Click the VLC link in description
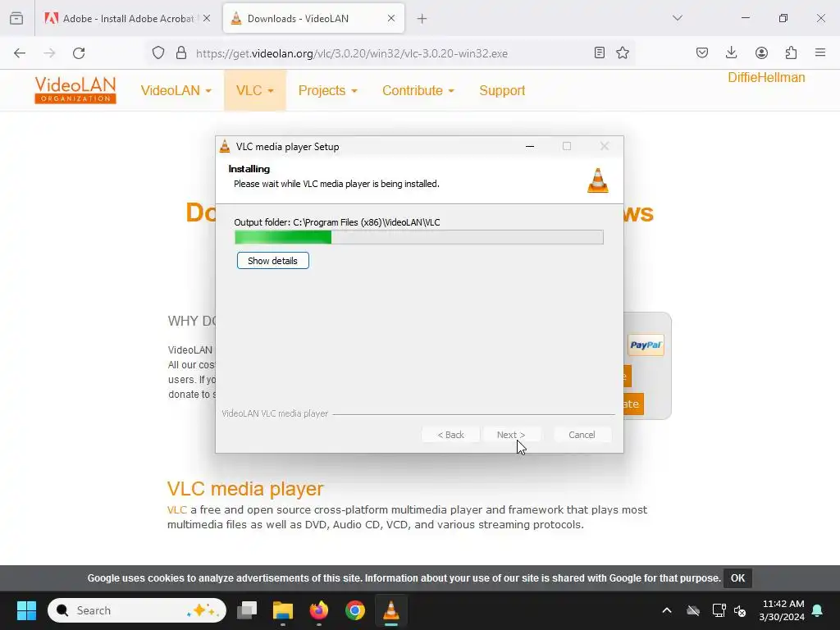This screenshot has width=840, height=630. (177, 509)
